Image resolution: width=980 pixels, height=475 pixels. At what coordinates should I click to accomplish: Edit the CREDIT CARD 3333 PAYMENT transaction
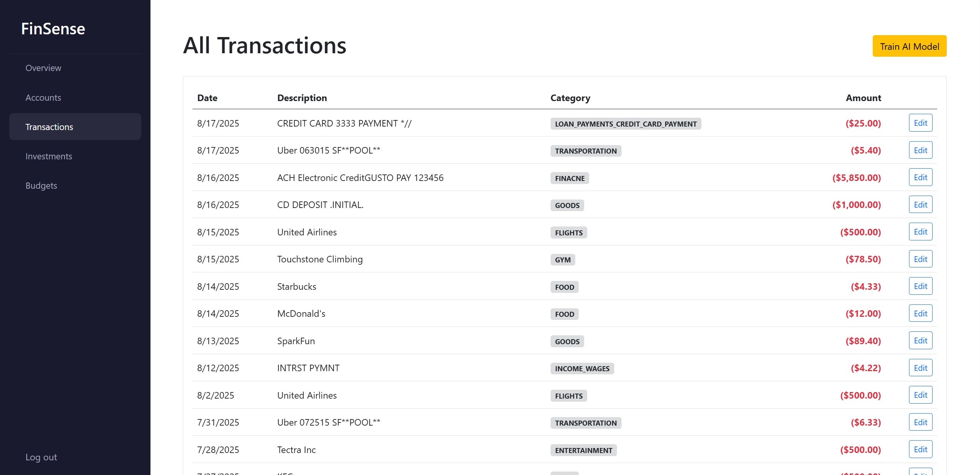[x=920, y=123]
